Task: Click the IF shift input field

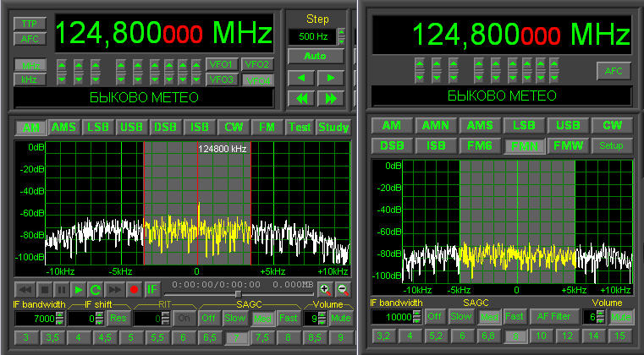Action: coord(81,318)
